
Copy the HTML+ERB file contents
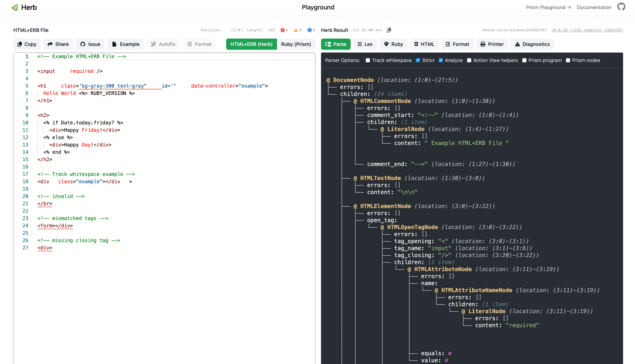(27, 44)
